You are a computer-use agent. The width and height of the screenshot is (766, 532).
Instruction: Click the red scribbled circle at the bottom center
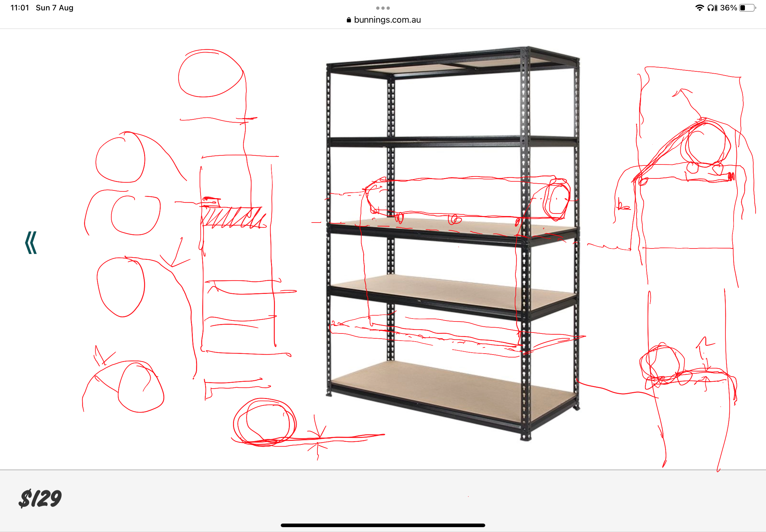click(265, 422)
